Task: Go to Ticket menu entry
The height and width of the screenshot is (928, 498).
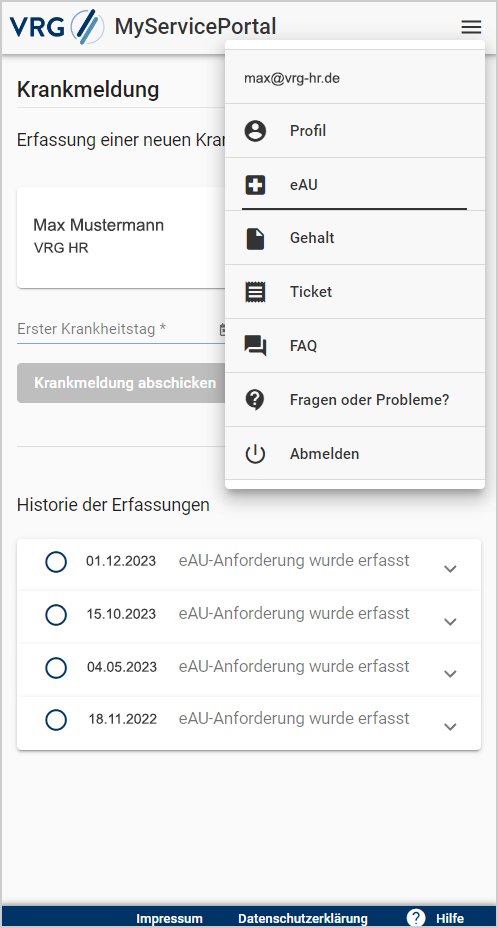Action: (355, 292)
